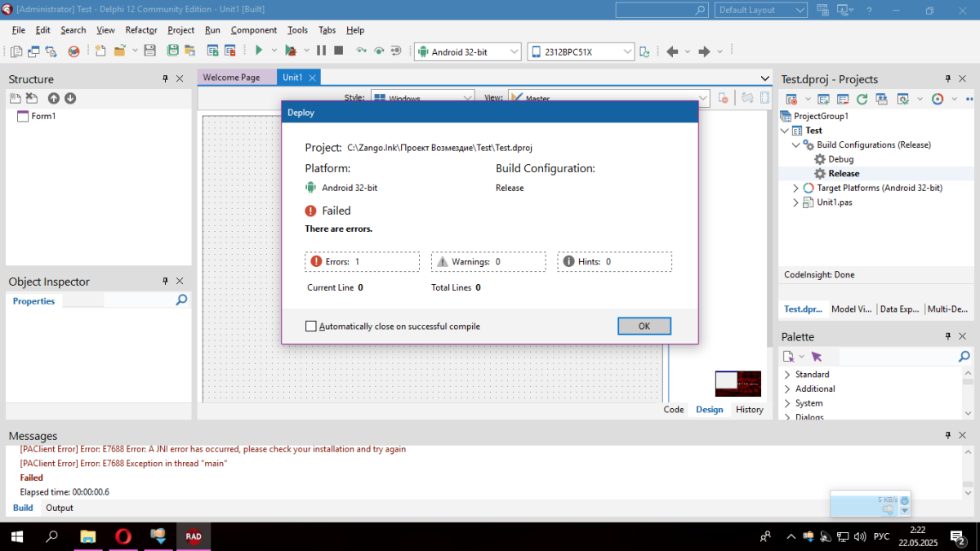Click the Open file folder icon
Viewport: 980px width, 551px height.
(x=119, y=51)
